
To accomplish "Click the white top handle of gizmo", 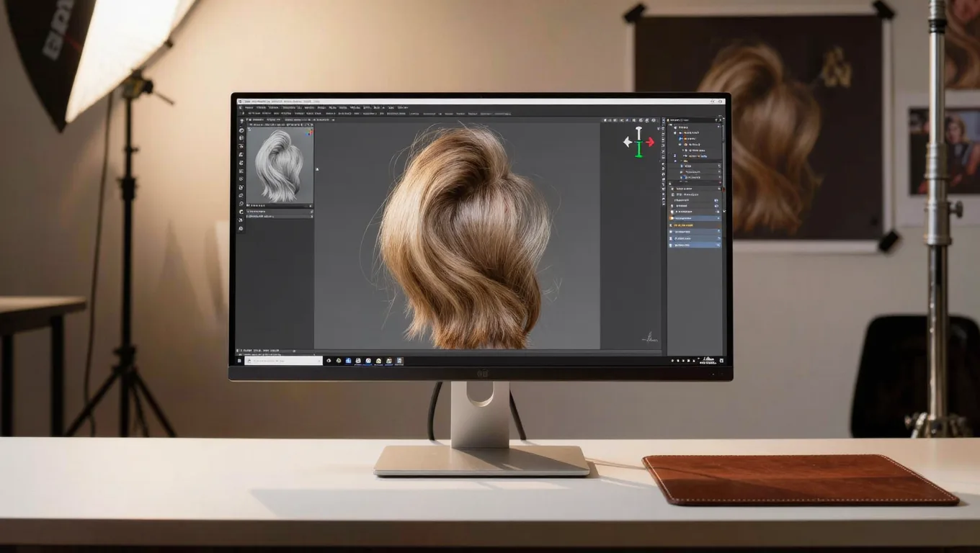I will [638, 133].
